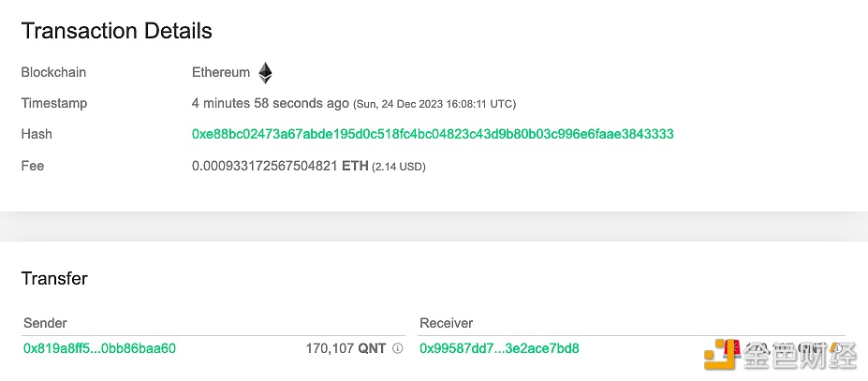Click the Fee field label
Screen dimensions: 868x381
[32, 166]
